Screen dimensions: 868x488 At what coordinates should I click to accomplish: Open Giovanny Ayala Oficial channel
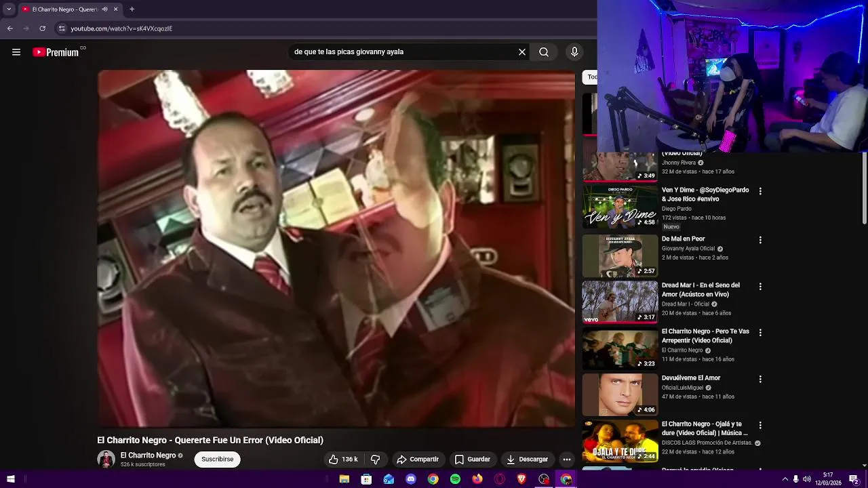click(x=689, y=249)
